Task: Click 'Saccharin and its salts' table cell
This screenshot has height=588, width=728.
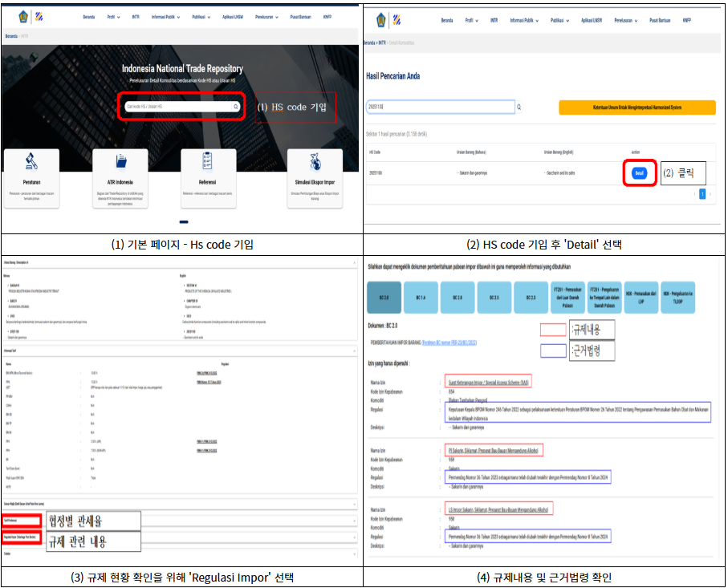Action: 559,173
